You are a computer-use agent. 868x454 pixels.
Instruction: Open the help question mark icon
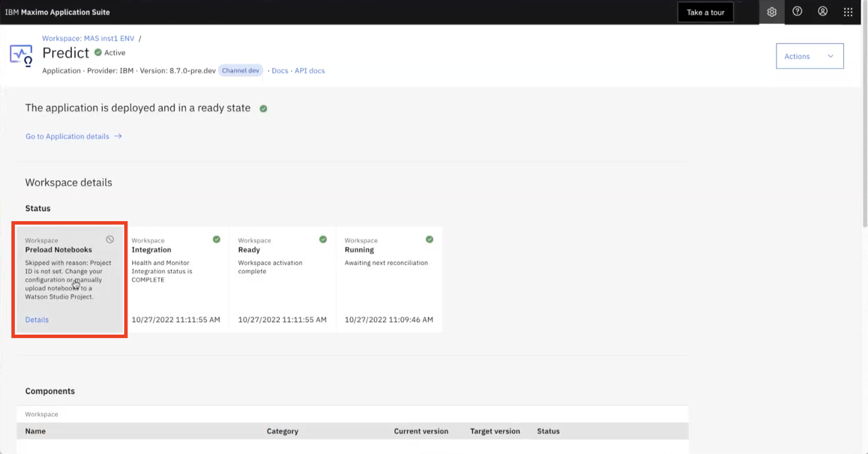tap(797, 12)
